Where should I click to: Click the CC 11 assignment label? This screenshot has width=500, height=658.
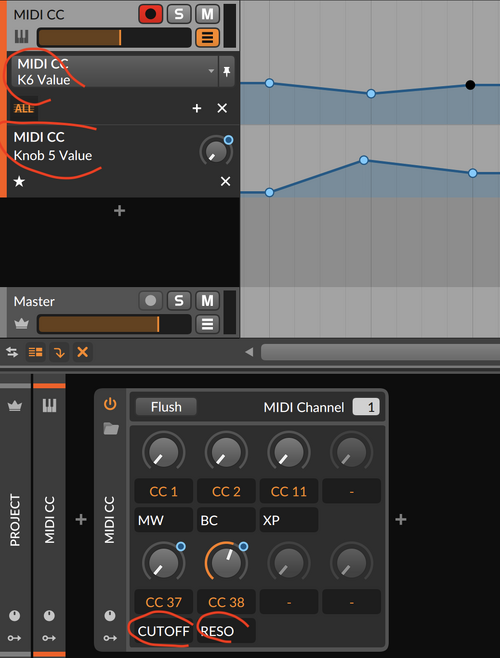point(289,491)
